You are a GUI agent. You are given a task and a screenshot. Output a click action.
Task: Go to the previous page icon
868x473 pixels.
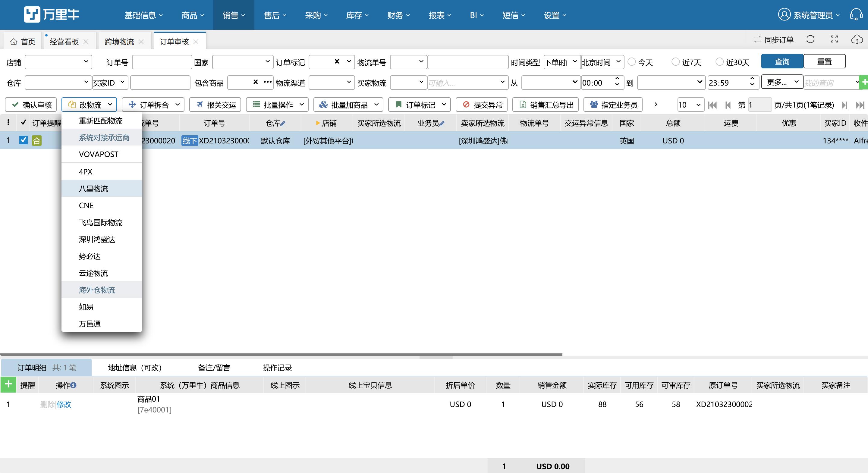pos(728,105)
